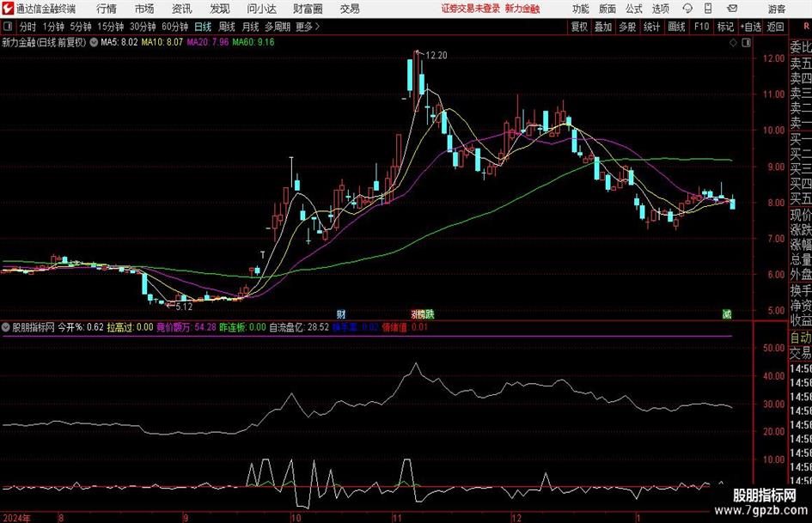
Task: Expand the dropdown arrow before 股朋指标网 indicator
Action: tap(6, 327)
